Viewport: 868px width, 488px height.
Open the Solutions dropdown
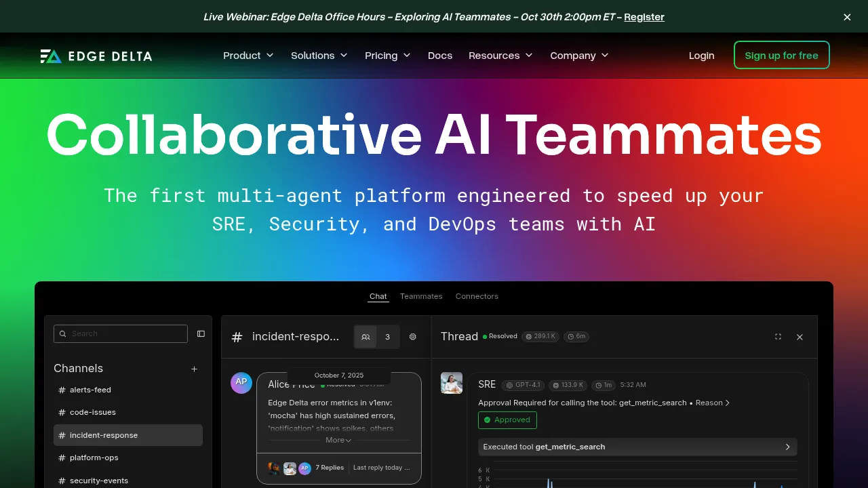tap(319, 56)
